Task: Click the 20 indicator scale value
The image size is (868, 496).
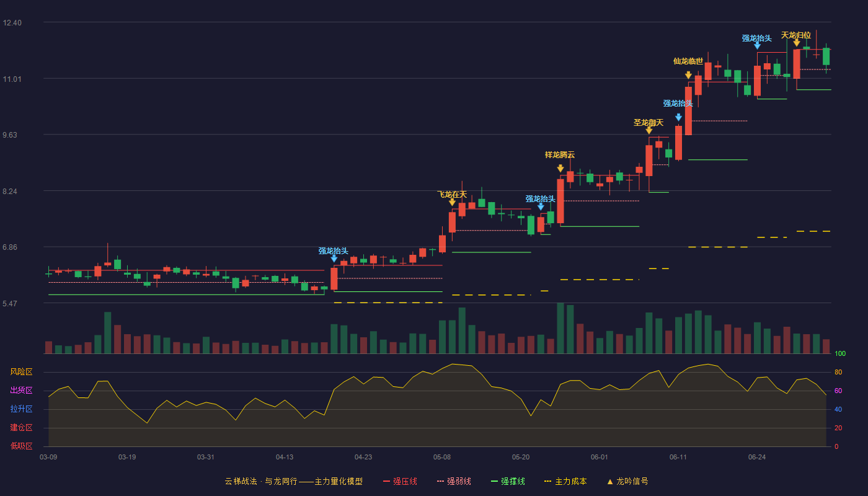Action: point(838,428)
